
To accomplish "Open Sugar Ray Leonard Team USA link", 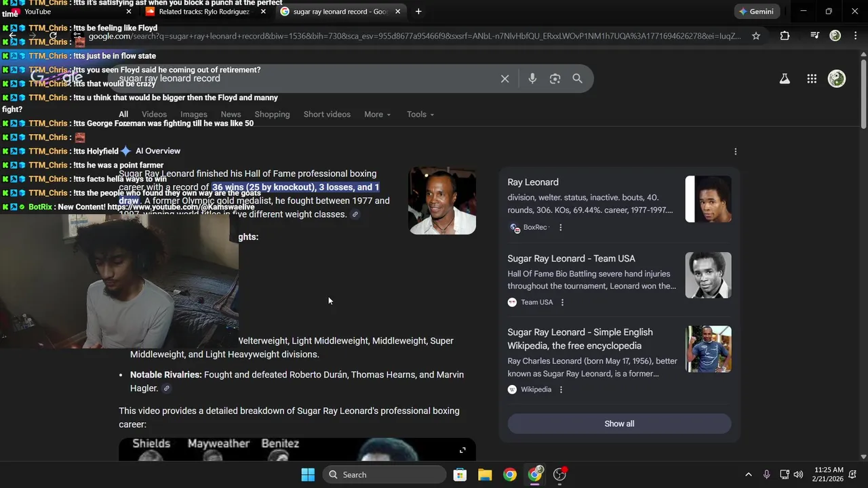I will point(571,259).
